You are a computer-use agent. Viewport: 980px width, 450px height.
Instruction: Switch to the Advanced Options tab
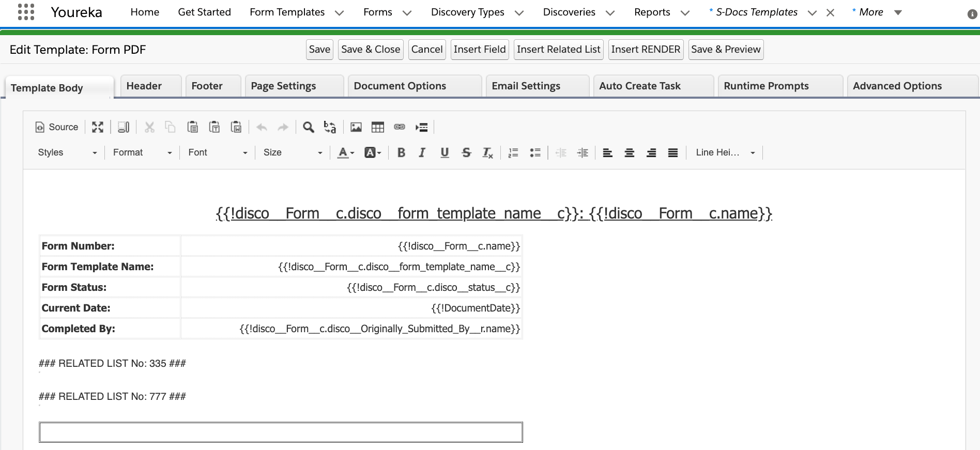coord(912,86)
